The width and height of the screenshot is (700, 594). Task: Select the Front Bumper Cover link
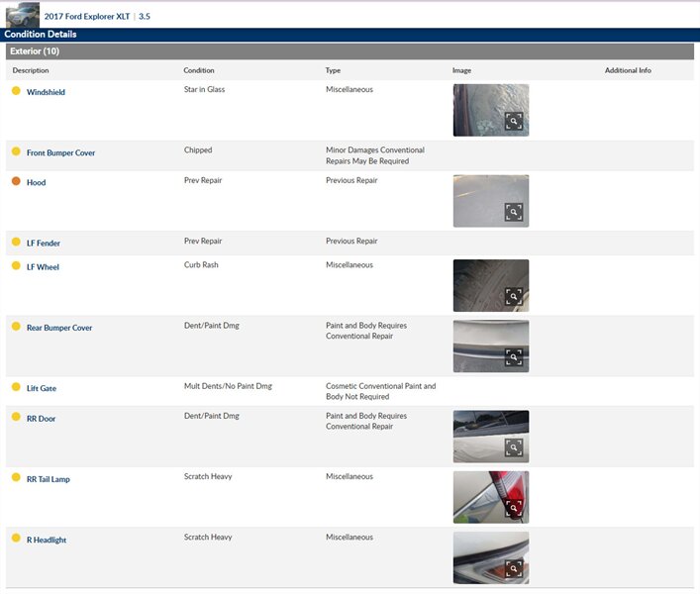(x=60, y=153)
